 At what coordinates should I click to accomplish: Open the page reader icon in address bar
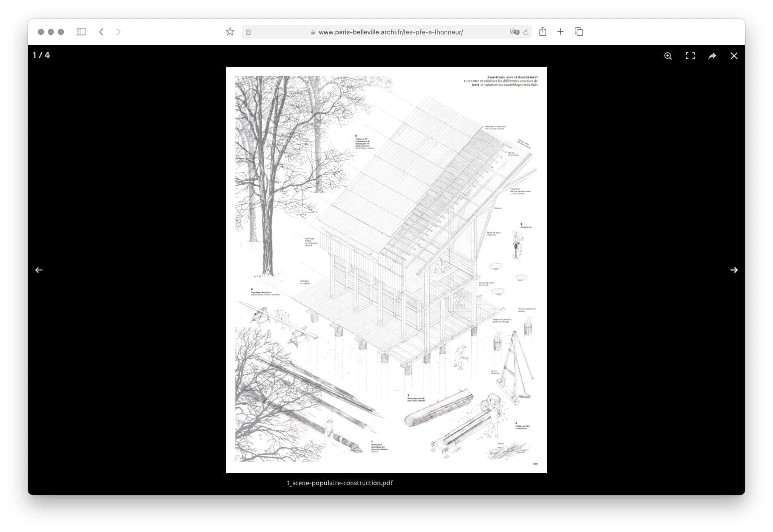pyautogui.click(x=249, y=32)
